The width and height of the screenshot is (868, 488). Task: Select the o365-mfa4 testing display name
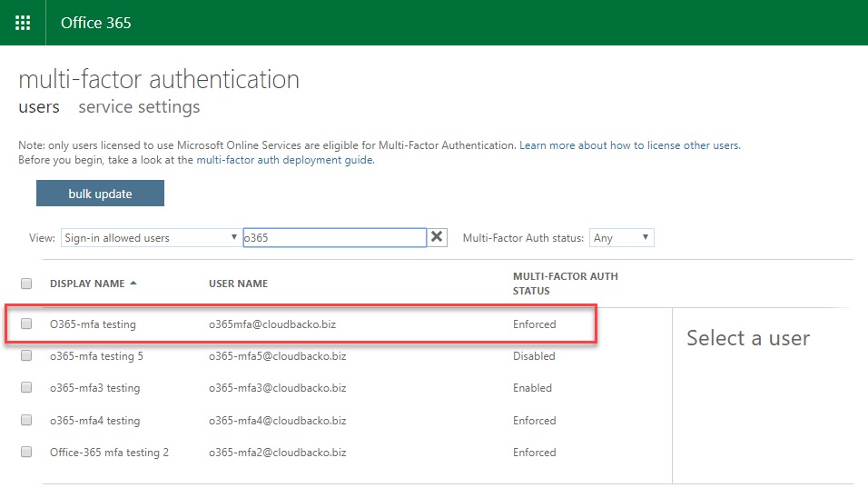tap(94, 421)
